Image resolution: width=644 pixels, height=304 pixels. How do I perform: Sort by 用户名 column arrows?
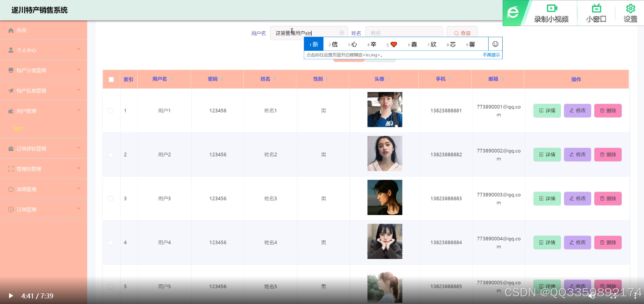click(x=171, y=79)
